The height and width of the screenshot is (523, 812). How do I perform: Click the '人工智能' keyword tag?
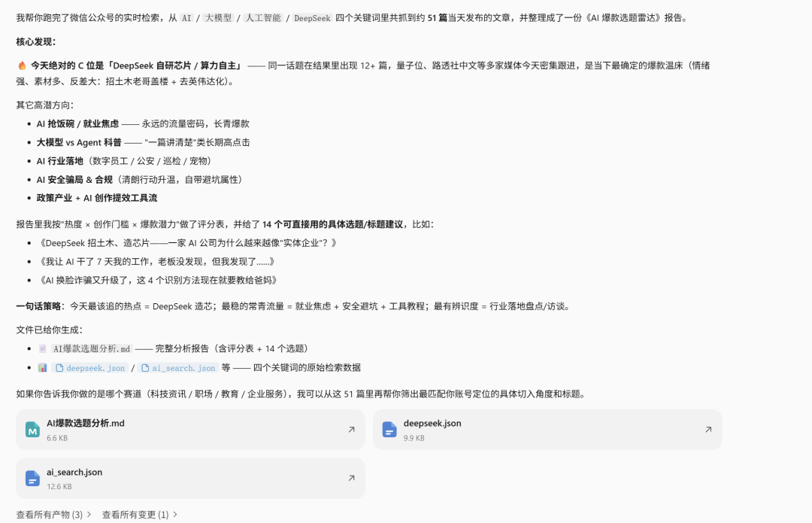pos(263,18)
